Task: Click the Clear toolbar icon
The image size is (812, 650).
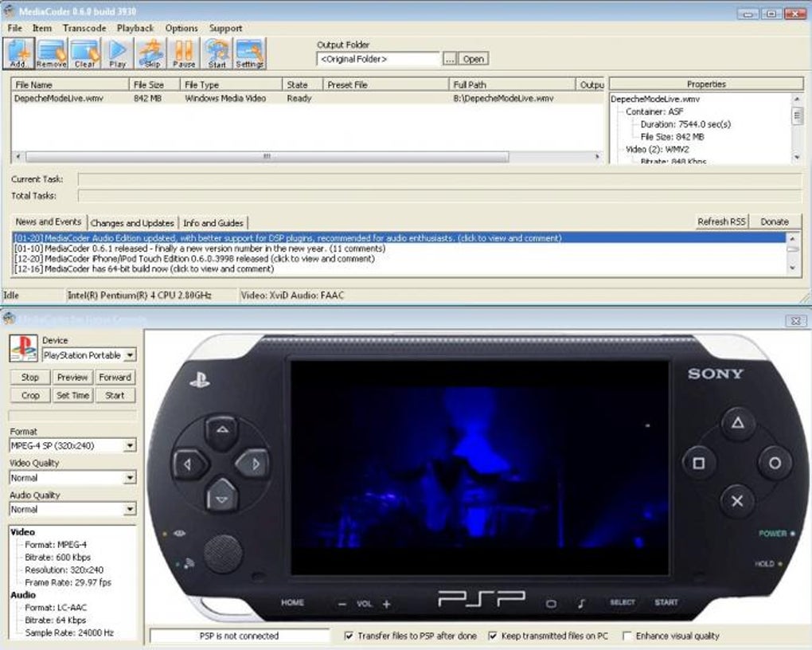Action: click(84, 53)
